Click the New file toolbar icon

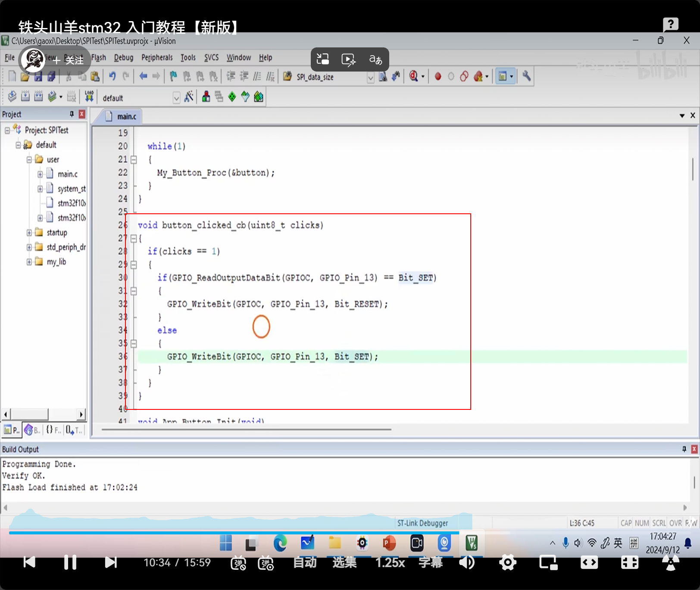click(12, 77)
